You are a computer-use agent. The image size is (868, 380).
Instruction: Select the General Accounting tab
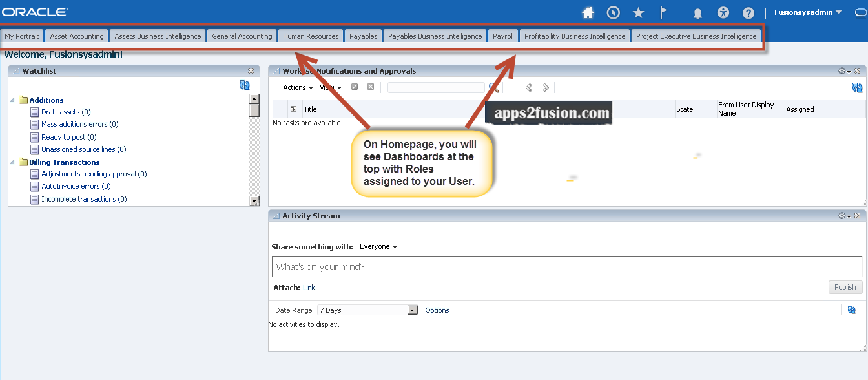coord(242,36)
